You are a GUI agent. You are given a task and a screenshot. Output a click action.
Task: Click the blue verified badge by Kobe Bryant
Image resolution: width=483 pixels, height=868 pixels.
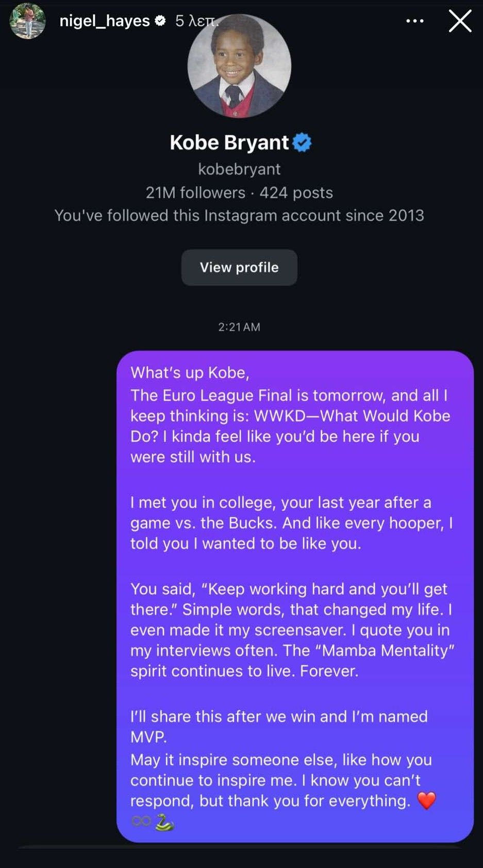coord(302,142)
